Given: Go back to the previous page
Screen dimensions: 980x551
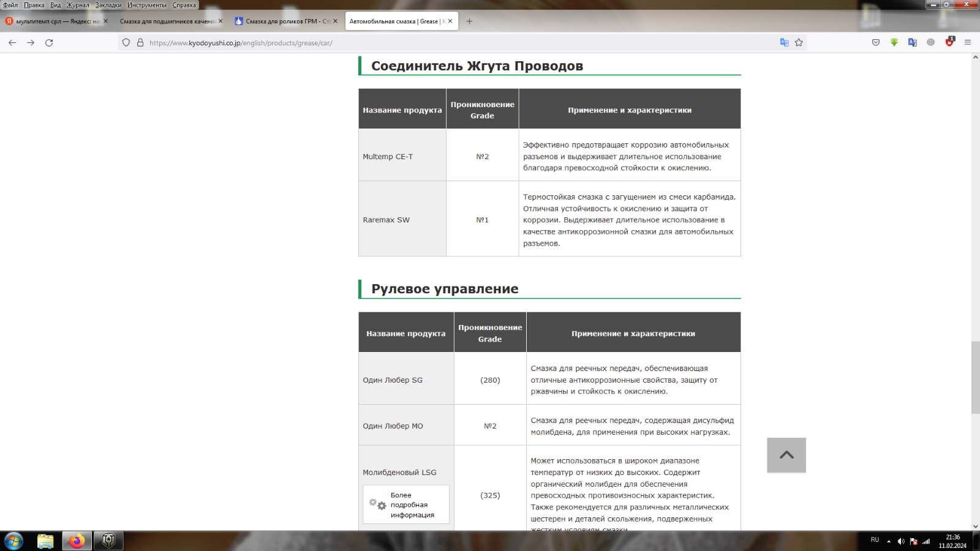Looking at the screenshot, I should click(x=12, y=43).
